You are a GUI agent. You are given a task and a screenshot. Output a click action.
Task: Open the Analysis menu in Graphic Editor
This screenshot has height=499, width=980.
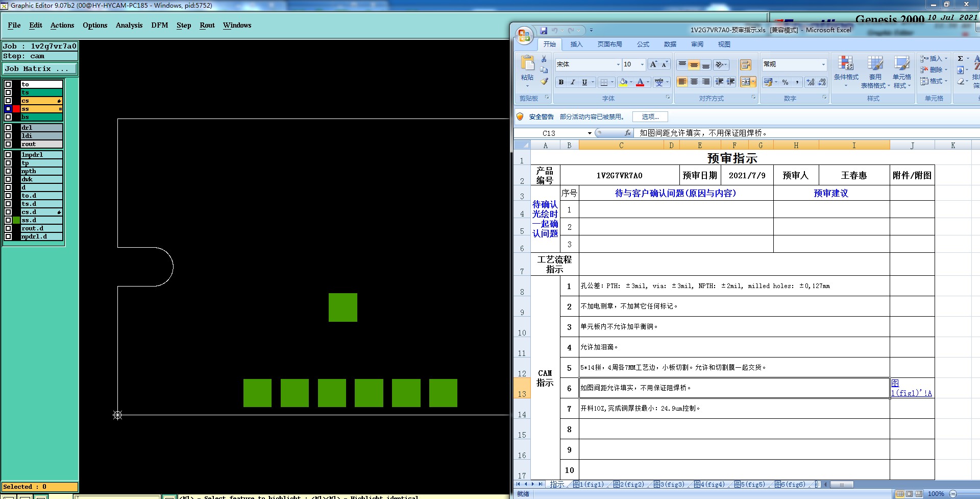(129, 25)
